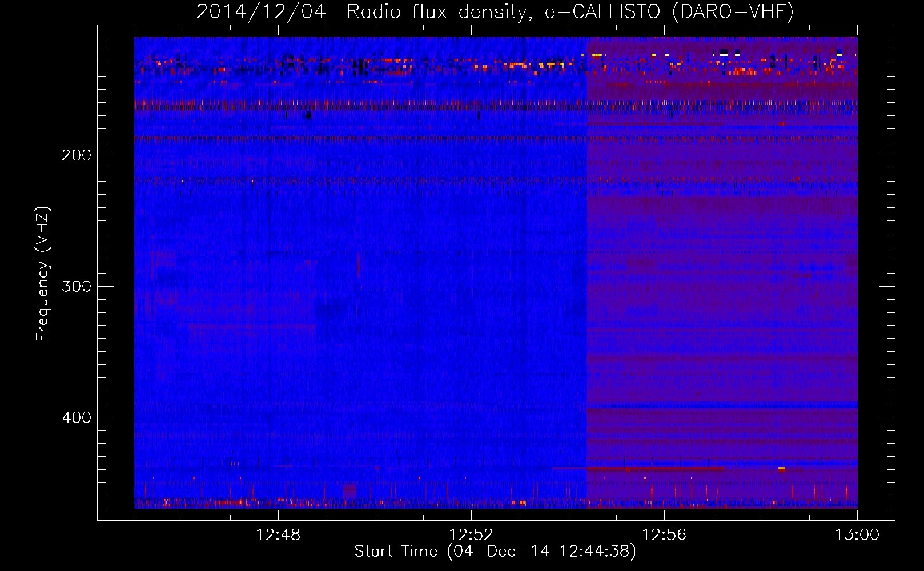The height and width of the screenshot is (571, 924).
Task: Click the 300 frequency tick label
Action: [77, 286]
